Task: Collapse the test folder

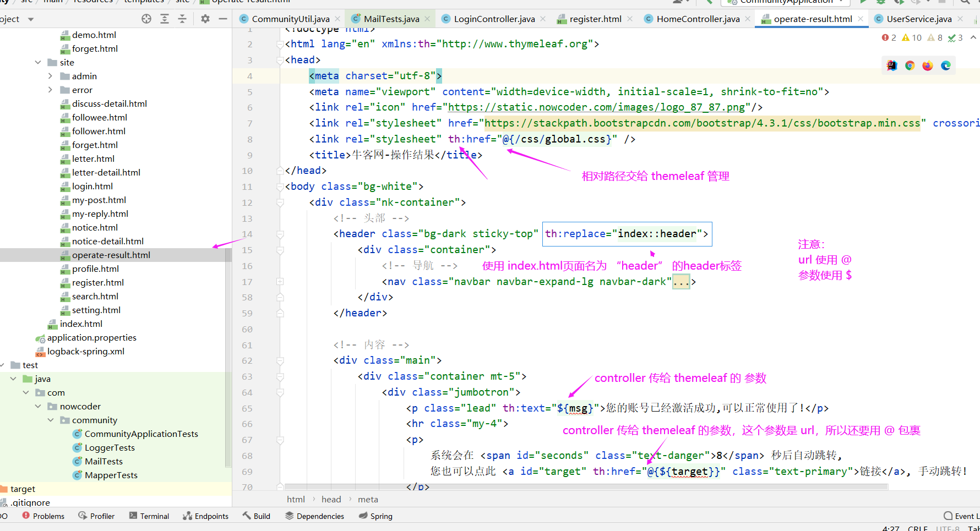Action: (2, 365)
